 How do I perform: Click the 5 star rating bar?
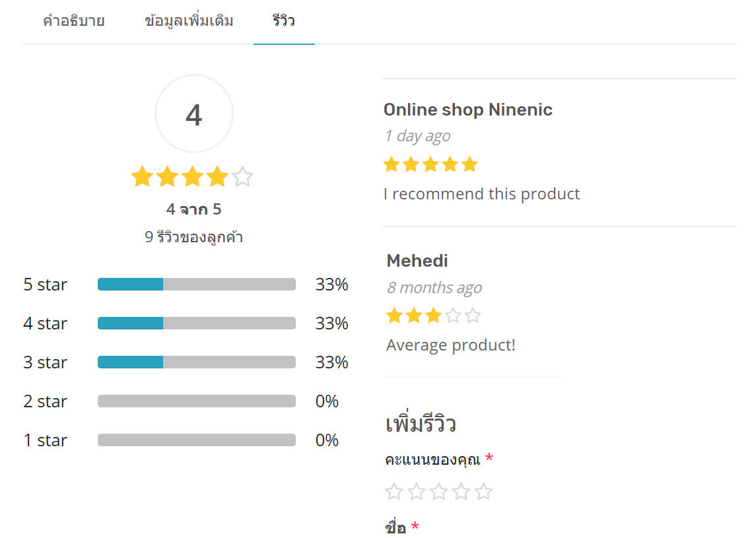click(x=197, y=285)
